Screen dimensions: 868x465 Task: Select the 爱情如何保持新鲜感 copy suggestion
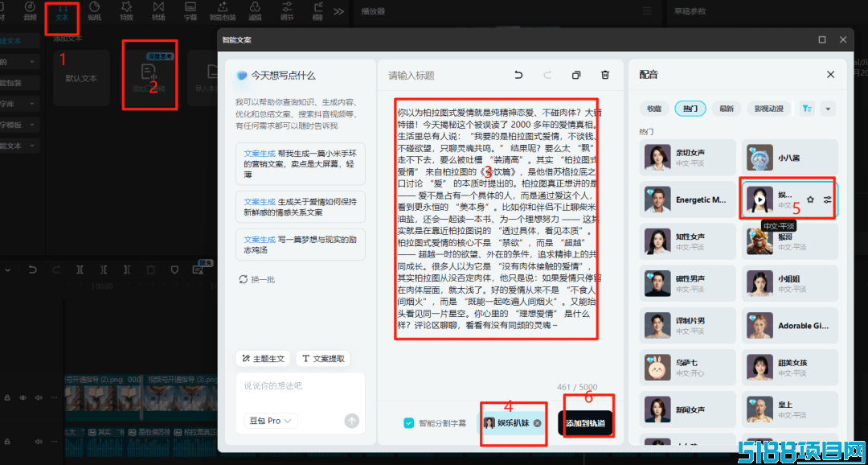301,207
